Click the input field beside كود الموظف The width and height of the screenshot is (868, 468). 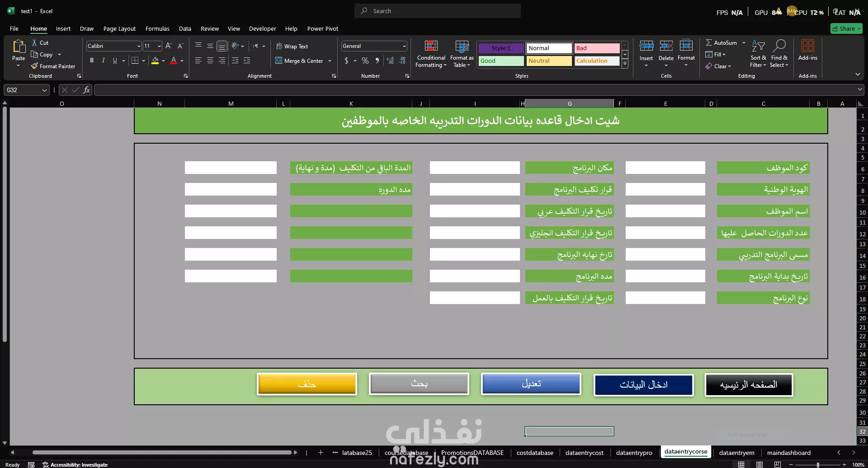[x=665, y=168]
